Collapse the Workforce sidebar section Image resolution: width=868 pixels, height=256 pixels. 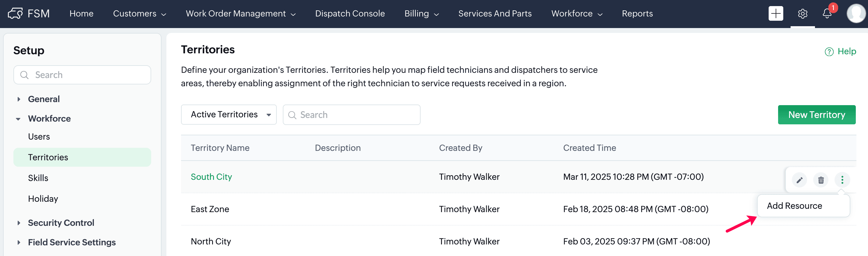click(x=18, y=119)
